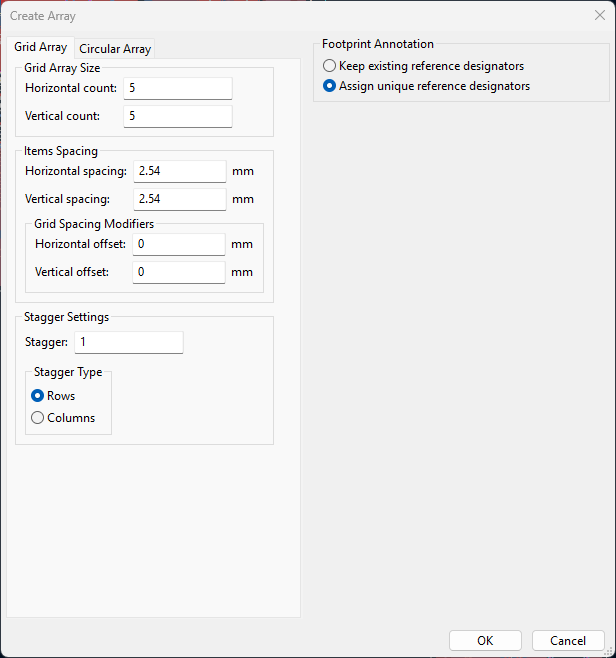Focus the Horizontal offset field
The width and height of the screenshot is (616, 658).
178,244
